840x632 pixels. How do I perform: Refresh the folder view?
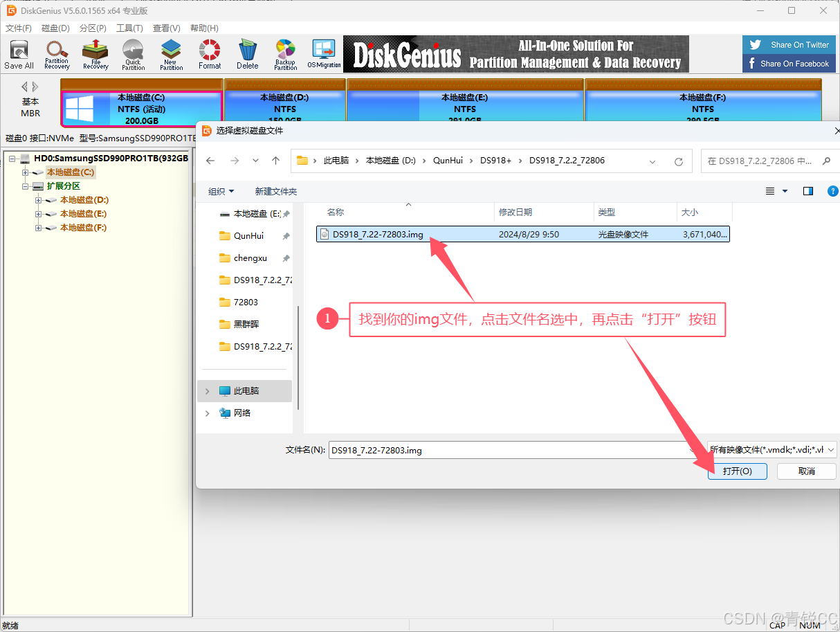point(679,161)
